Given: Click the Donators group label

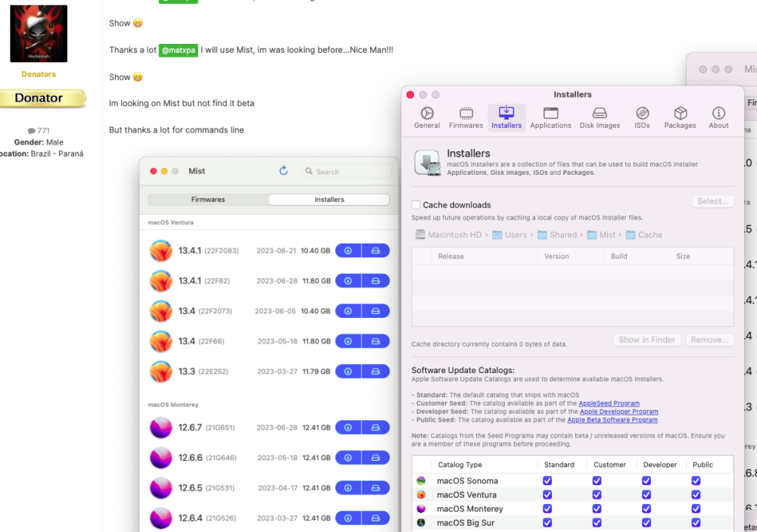Looking at the screenshot, I should 39,74.
